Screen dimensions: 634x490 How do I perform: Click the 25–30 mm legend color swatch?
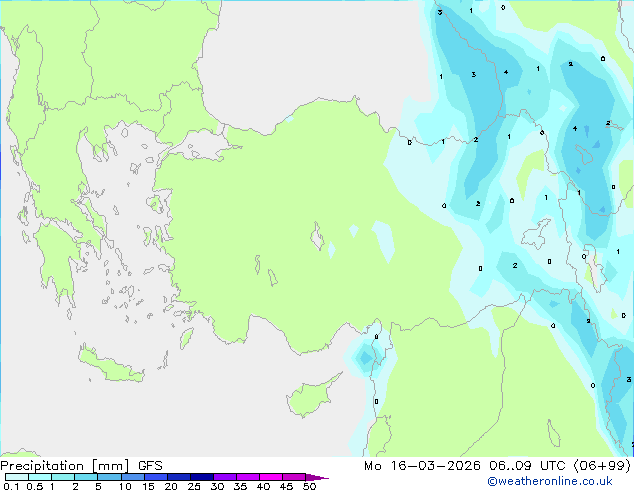pos(202,477)
